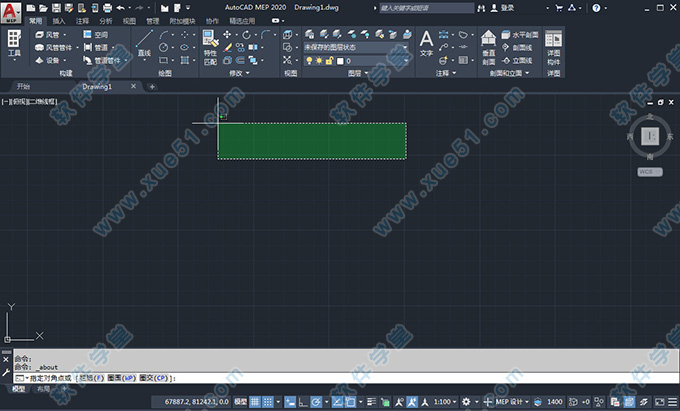Click the WCS button under the view cube
The width and height of the screenshot is (680, 411).
click(x=650, y=172)
